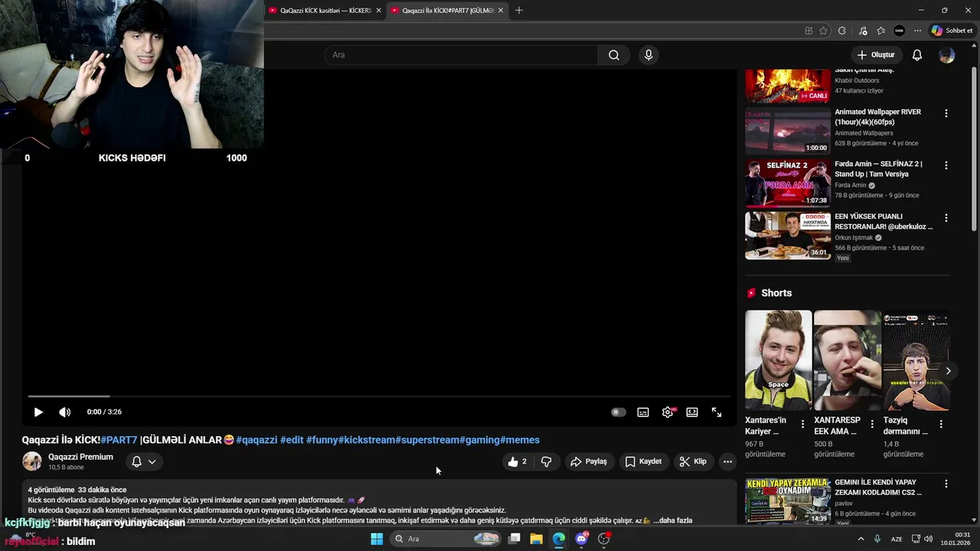Open options for Fərda Amin SELFINAZ 2 video
The height and width of the screenshot is (551, 980).
(946, 165)
